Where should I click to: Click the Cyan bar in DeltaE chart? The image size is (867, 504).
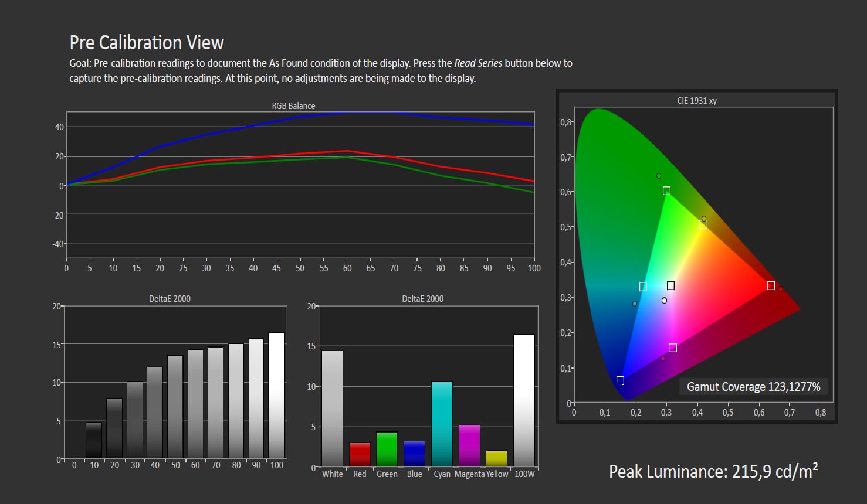pos(442,424)
